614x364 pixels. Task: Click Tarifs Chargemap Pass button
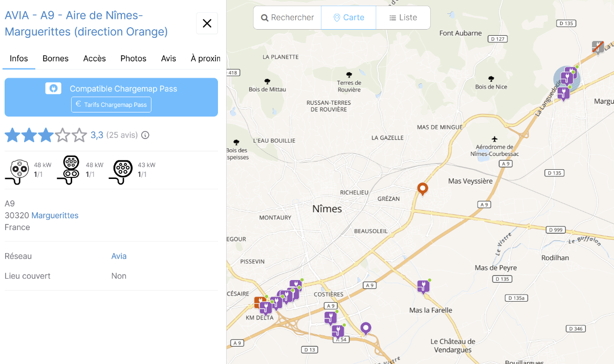tap(111, 104)
